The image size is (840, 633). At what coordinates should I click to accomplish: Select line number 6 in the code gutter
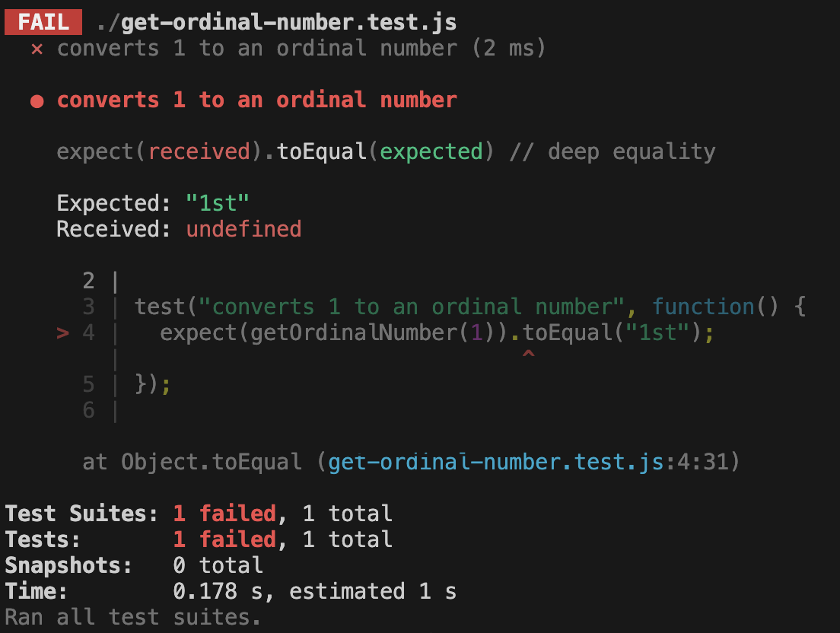point(89,410)
